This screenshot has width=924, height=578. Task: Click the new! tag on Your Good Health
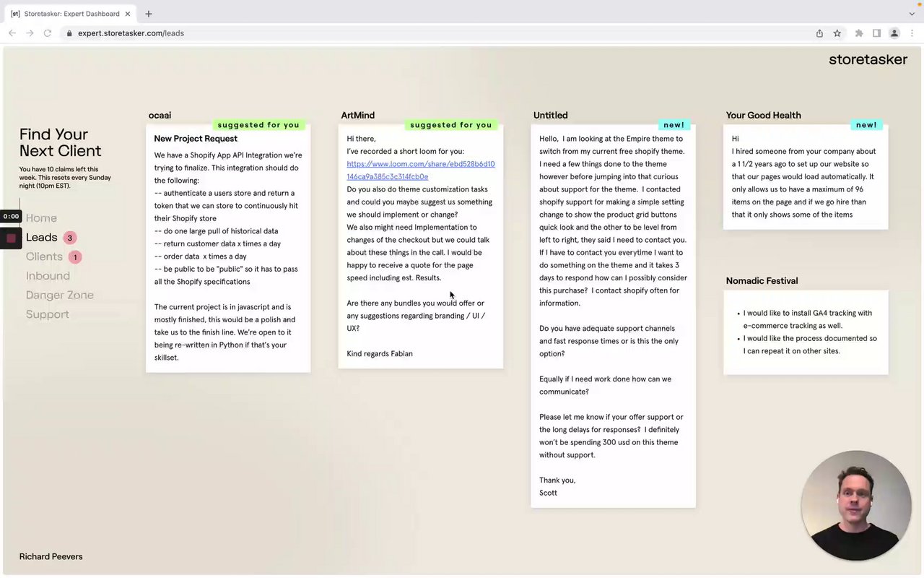[x=866, y=125]
